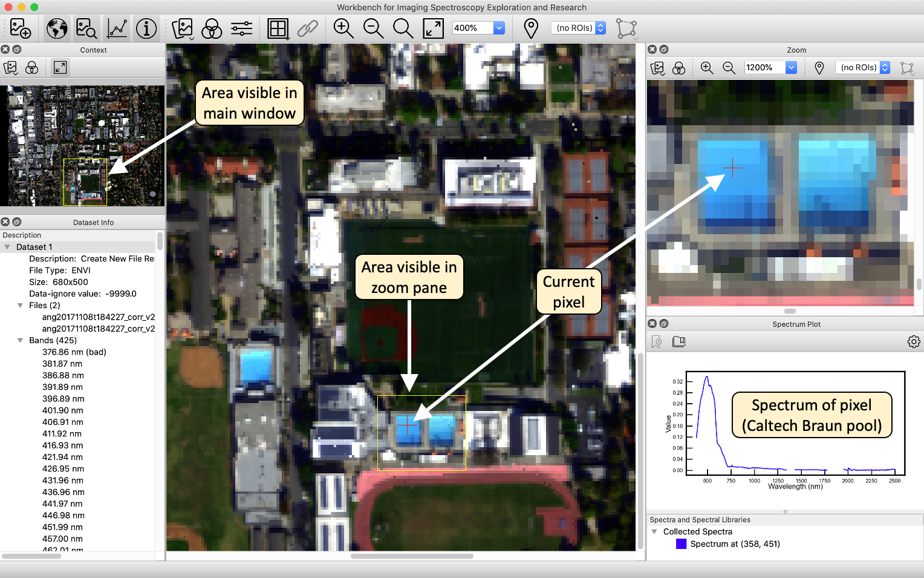Toggle the Dataset Info pane button
The height and width of the screenshot is (578, 924).
(x=146, y=28)
